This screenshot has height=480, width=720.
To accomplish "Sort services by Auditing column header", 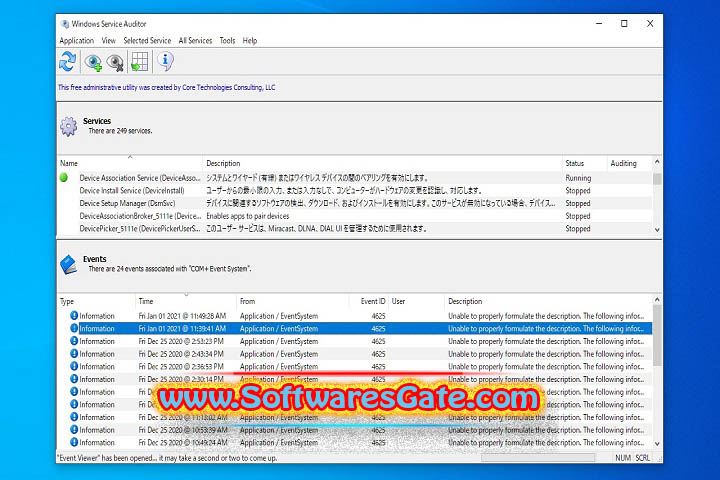I will [630, 164].
